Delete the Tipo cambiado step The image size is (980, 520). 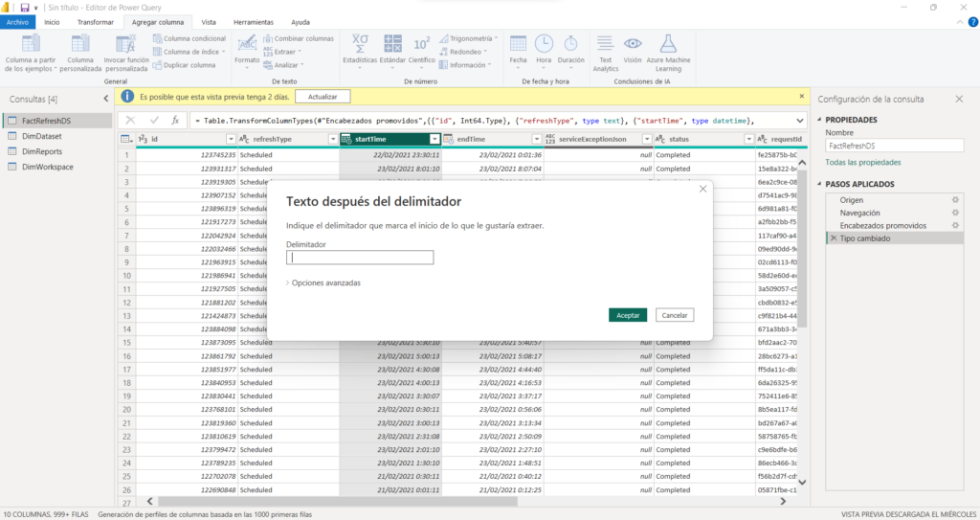(834, 237)
